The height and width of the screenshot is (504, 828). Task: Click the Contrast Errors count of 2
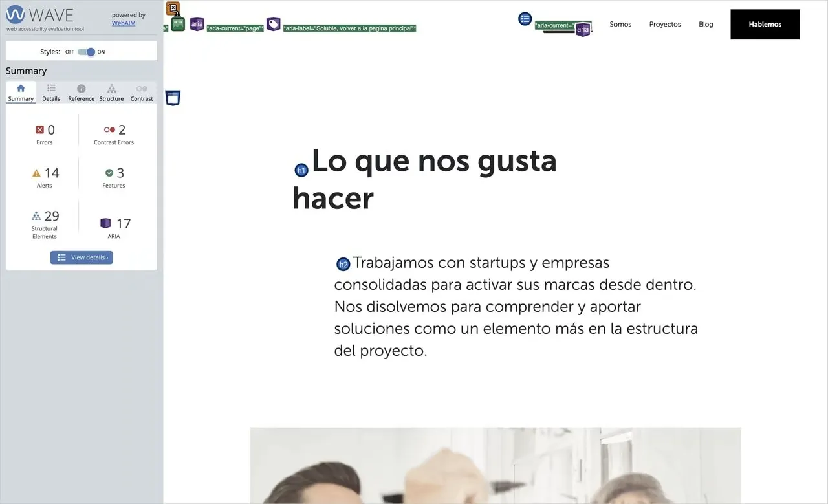pos(114,129)
